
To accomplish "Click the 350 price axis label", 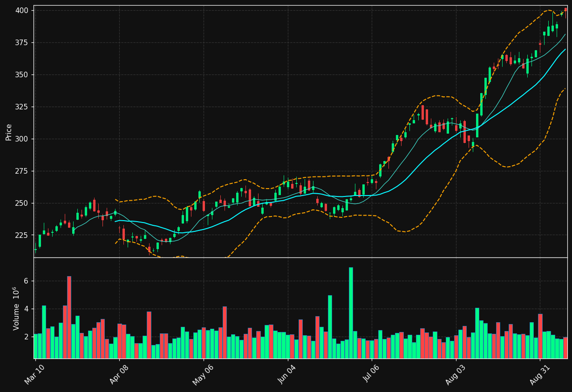I will point(21,75).
